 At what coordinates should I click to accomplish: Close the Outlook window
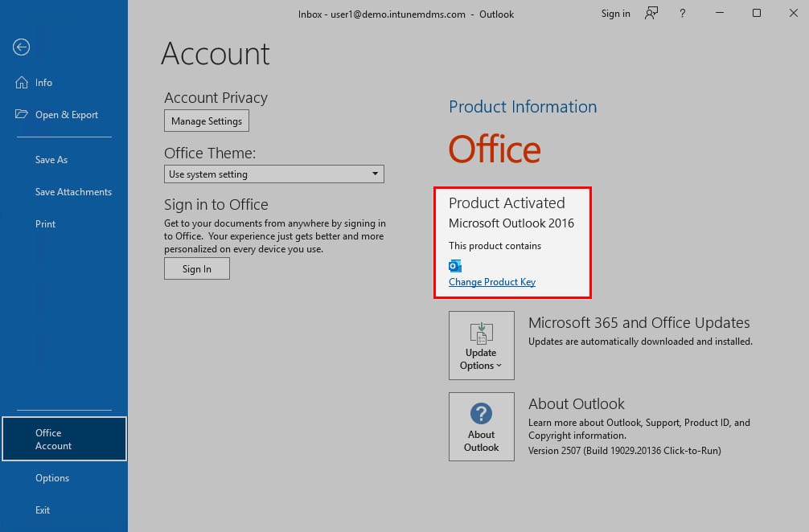pos(794,13)
